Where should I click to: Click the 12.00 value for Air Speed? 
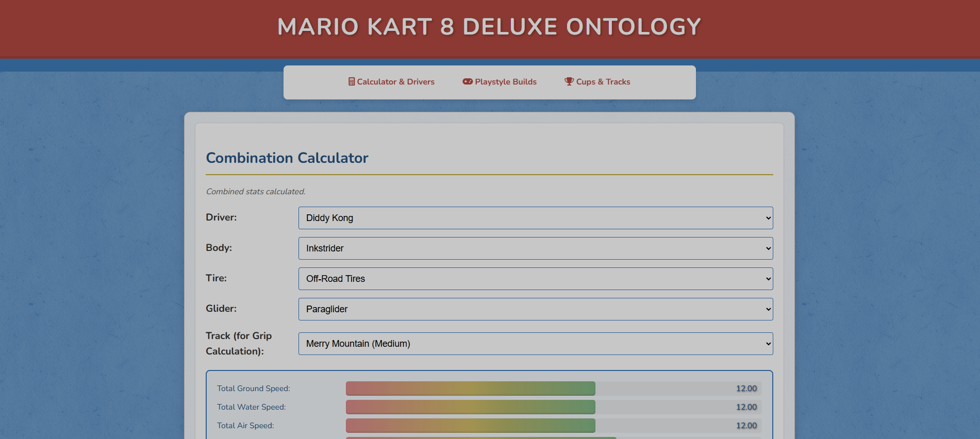pos(746,426)
